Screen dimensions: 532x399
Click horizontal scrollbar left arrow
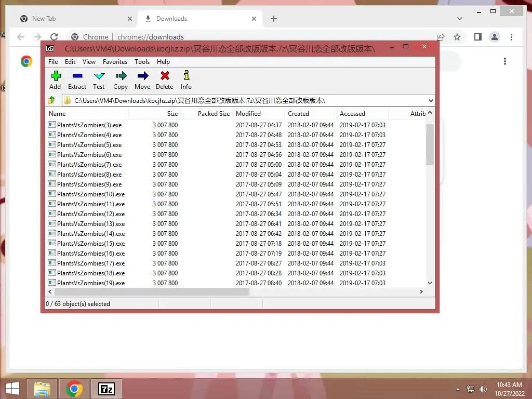tap(50, 291)
